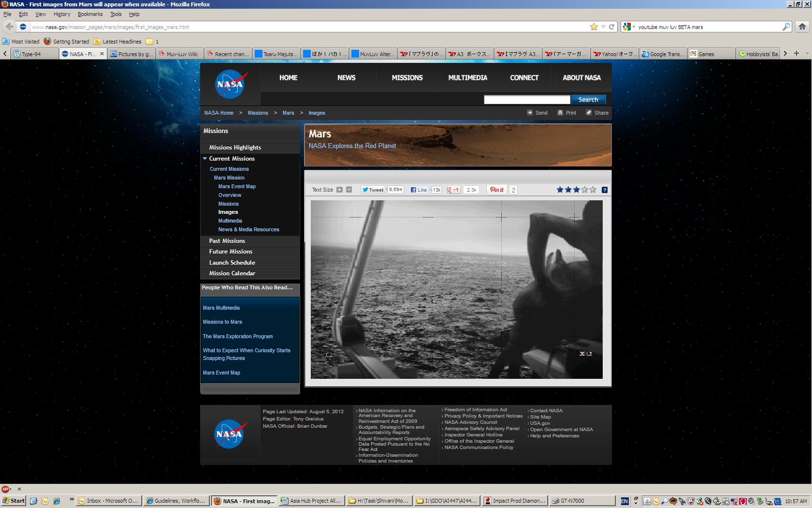Open the search engine selector dropdown
This screenshot has width=812, height=508.
tap(628, 27)
